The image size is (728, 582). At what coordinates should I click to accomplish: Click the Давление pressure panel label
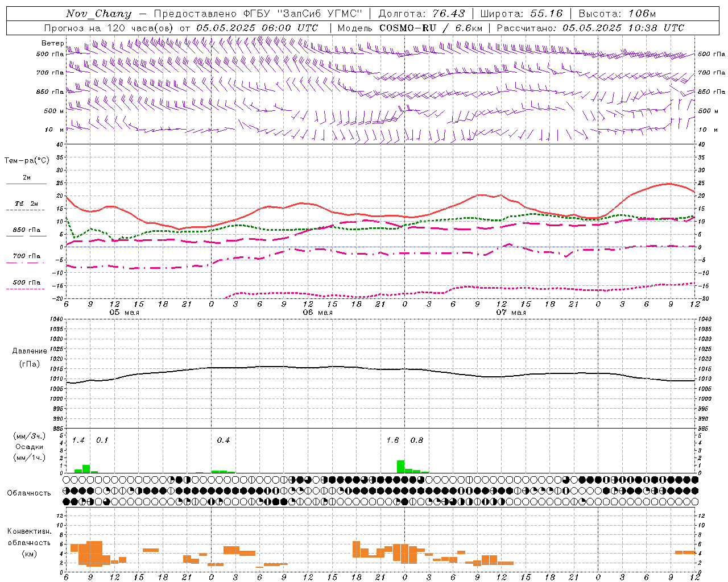(30, 351)
